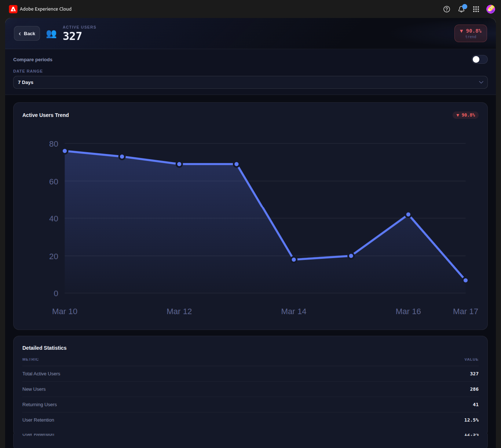The image size is (501, 448).
Task: Click the profile avatar
Action: pyautogui.click(x=490, y=9)
